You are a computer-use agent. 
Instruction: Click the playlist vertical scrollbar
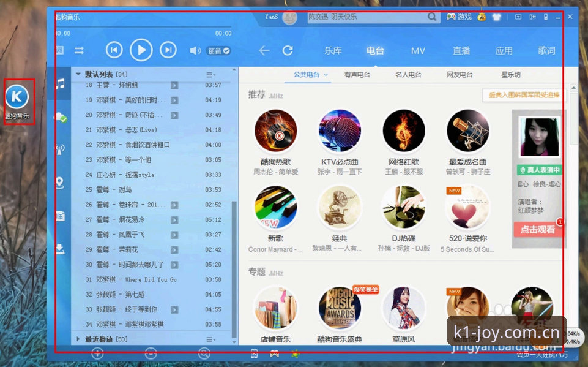coord(234,268)
